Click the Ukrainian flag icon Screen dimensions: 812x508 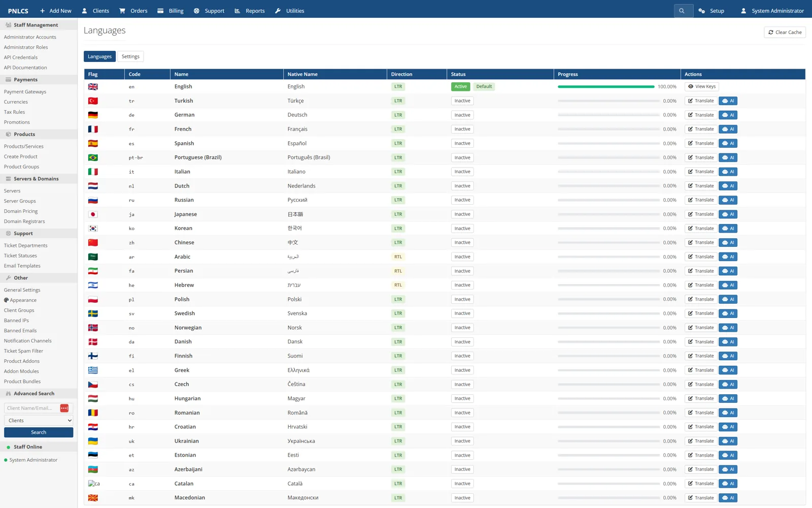[93, 441]
